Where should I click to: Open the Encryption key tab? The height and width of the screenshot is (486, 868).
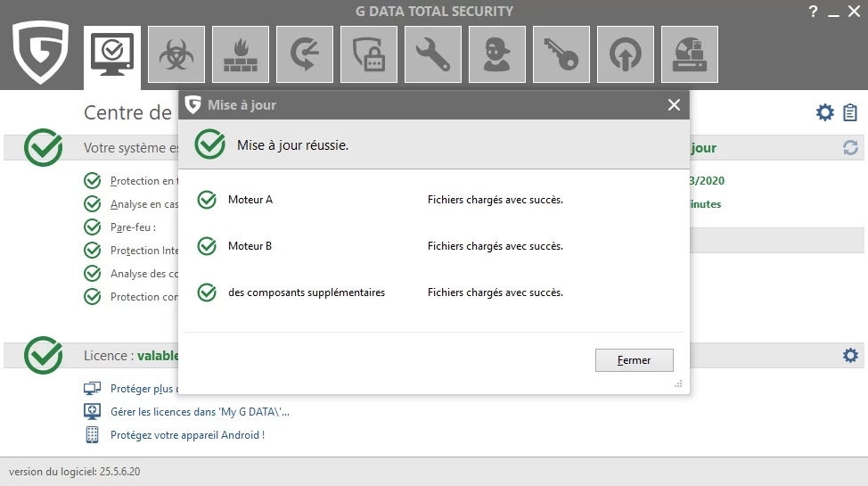pyautogui.click(x=561, y=54)
